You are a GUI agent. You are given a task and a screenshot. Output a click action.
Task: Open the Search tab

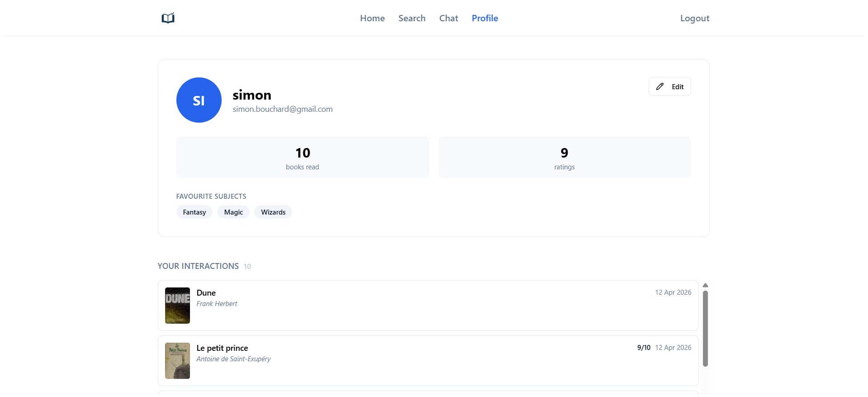coord(412,18)
